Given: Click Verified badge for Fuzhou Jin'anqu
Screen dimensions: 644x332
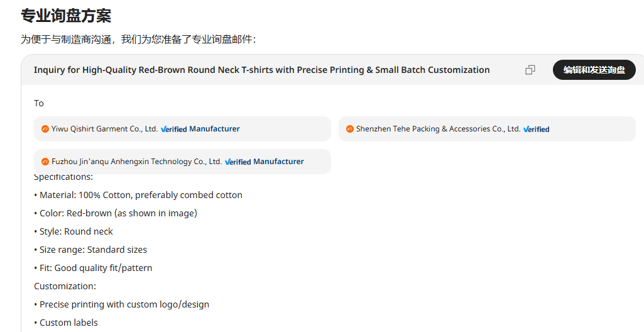Looking at the screenshot, I should click(x=238, y=162).
